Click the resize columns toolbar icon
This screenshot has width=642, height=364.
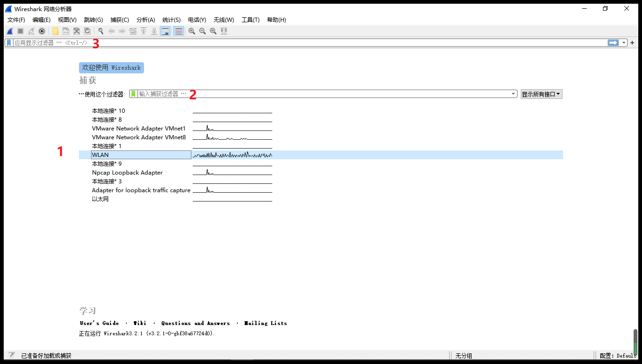click(x=224, y=31)
